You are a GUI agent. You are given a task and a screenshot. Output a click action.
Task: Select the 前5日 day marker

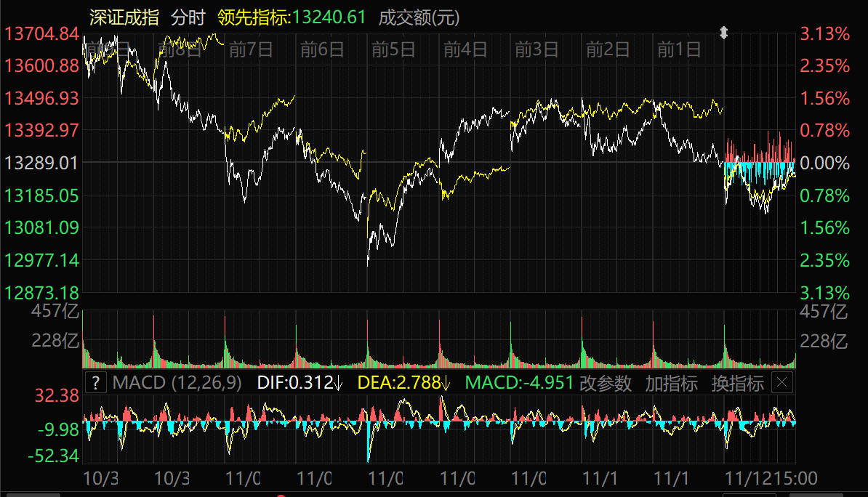pyautogui.click(x=393, y=49)
